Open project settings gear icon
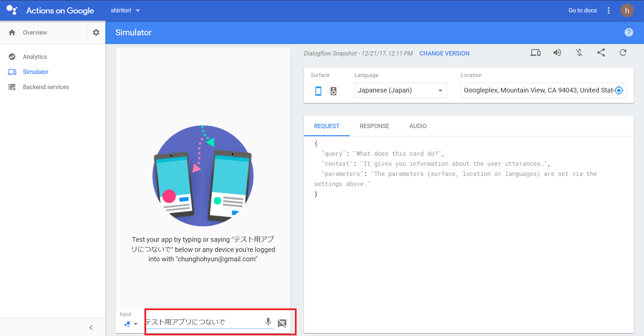 pyautogui.click(x=96, y=32)
